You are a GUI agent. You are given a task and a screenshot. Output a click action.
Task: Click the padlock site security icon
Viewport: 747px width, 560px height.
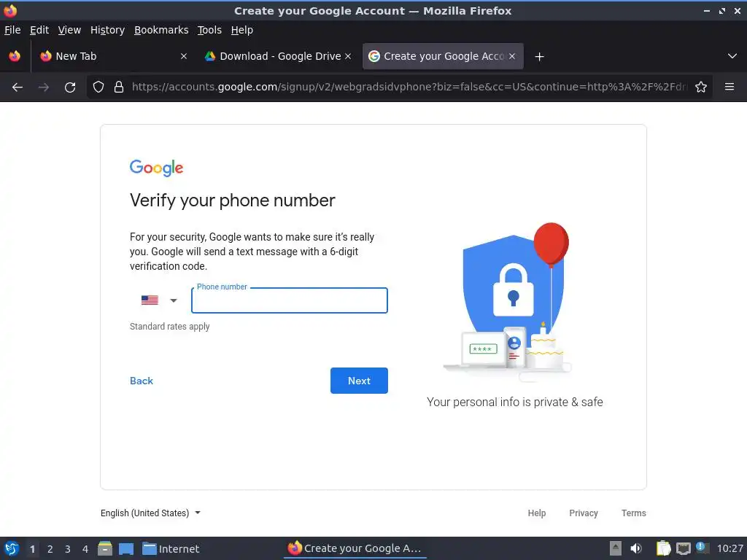click(119, 87)
